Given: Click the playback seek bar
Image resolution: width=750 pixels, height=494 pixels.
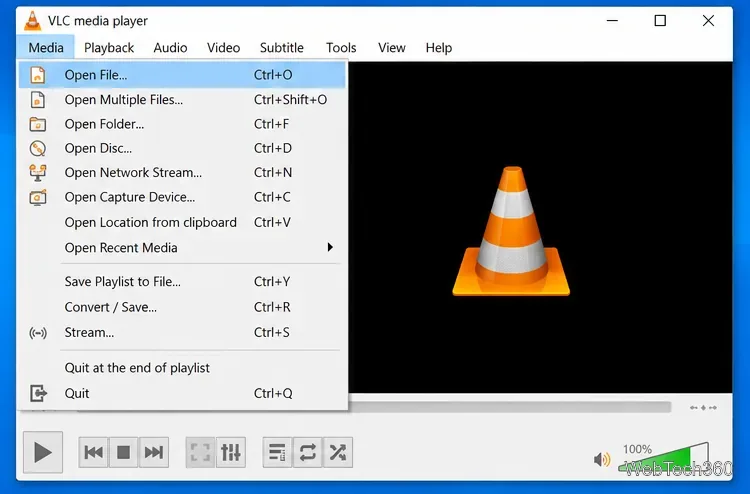Looking at the screenshot, I should point(510,407).
